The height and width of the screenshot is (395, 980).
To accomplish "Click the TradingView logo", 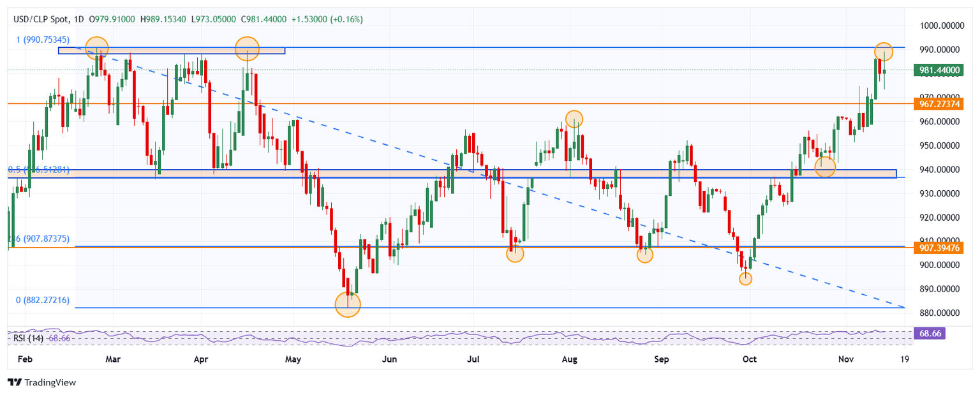I will 41,382.
